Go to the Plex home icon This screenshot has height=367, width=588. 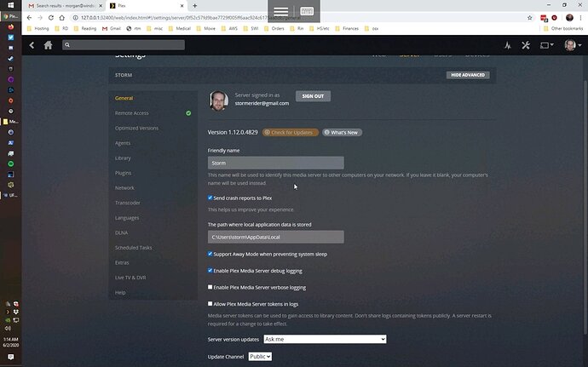[48, 45]
